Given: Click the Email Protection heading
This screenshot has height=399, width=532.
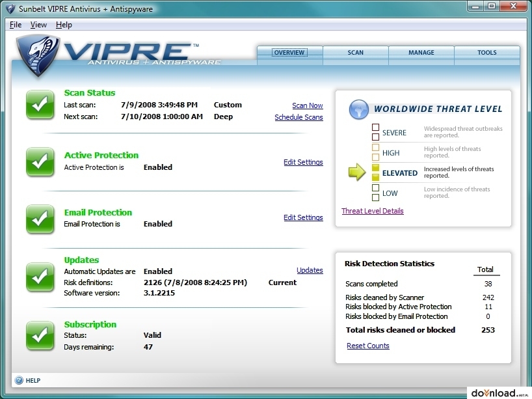Looking at the screenshot, I should 98,213.
